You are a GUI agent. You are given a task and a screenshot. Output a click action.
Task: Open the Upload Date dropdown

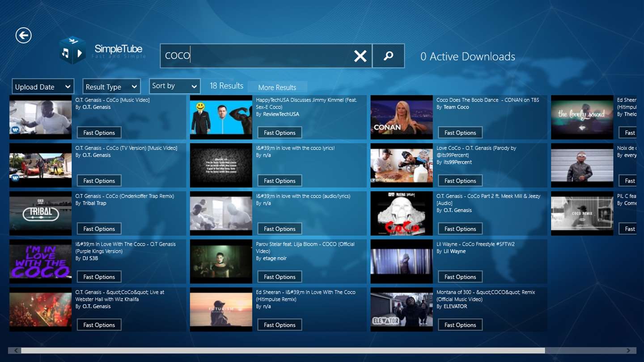coord(42,87)
